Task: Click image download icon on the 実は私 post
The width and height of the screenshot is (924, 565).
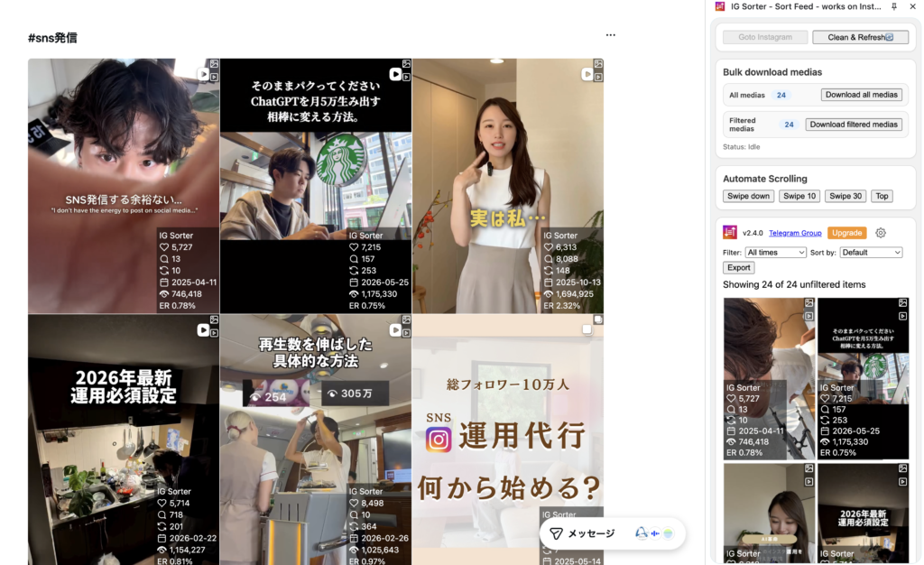Action: tap(598, 63)
